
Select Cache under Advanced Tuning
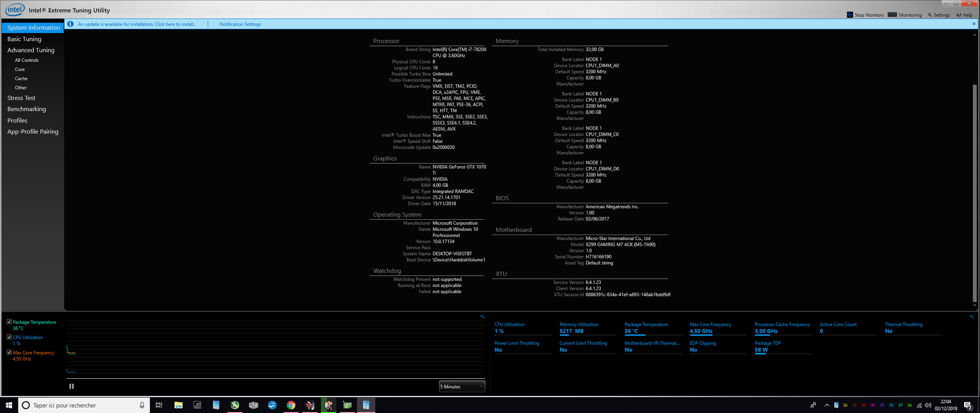pyautogui.click(x=21, y=79)
